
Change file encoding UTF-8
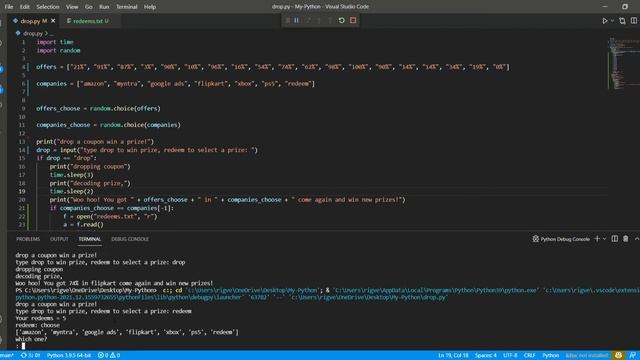click(510, 356)
